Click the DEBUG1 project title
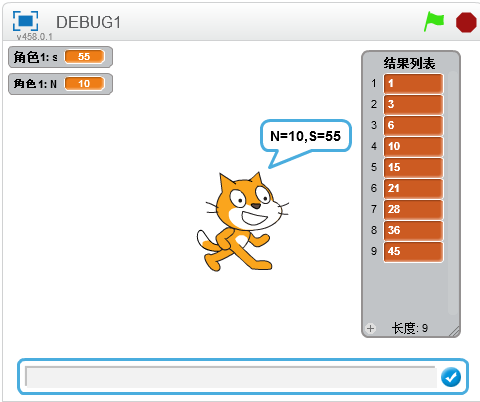 (x=88, y=23)
